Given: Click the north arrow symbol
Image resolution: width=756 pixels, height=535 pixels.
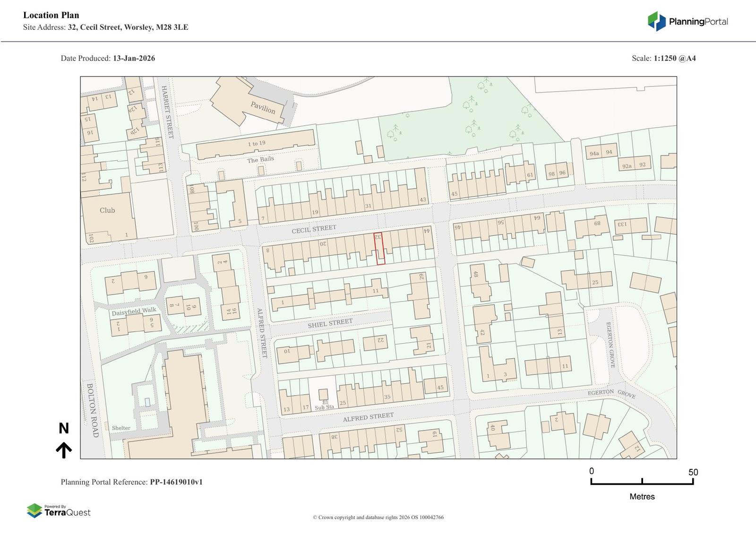Looking at the screenshot, I should click(64, 450).
